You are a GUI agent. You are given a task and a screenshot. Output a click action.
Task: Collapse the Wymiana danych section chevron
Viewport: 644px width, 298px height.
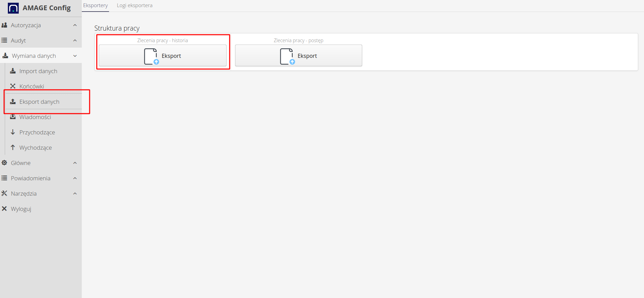(75, 56)
